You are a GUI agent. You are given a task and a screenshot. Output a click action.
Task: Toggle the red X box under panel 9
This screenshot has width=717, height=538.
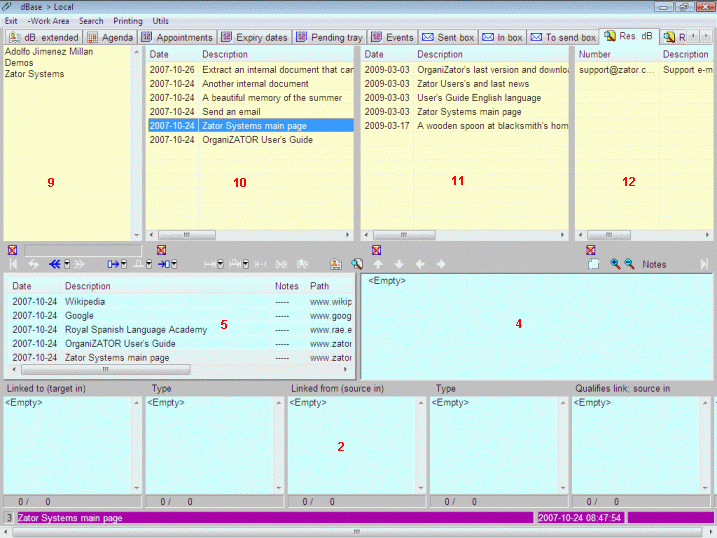pyautogui.click(x=12, y=249)
